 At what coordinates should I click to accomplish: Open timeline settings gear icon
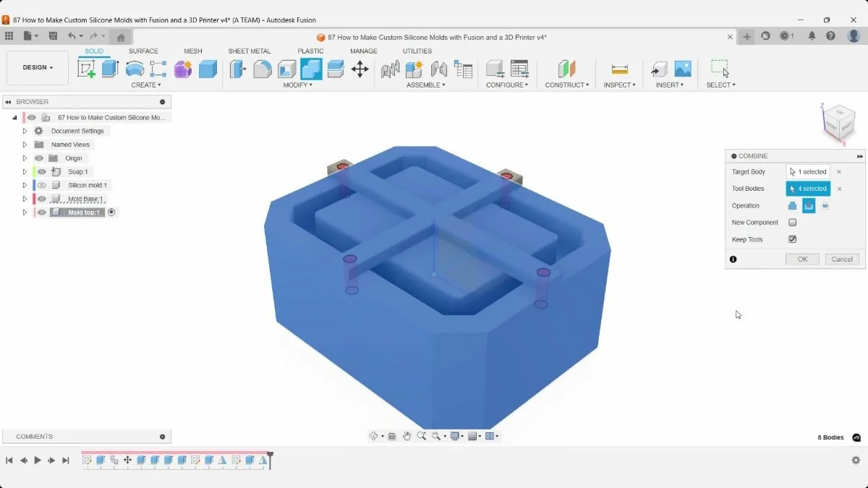[x=856, y=461]
